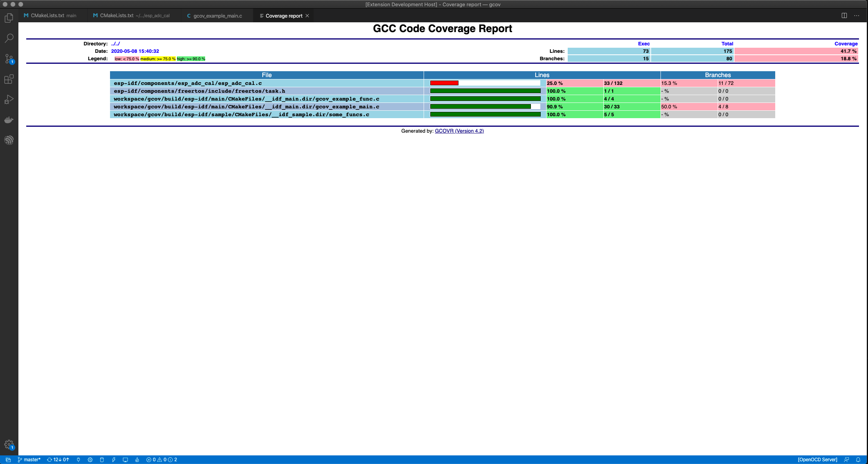868x464 pixels.
Task: Open the Search sidebar panel
Action: pos(9,38)
